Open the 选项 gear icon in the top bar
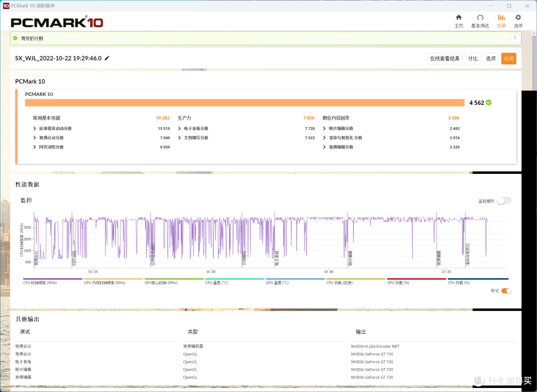Screen dimensions: 537x392 pyautogui.click(x=518, y=21)
